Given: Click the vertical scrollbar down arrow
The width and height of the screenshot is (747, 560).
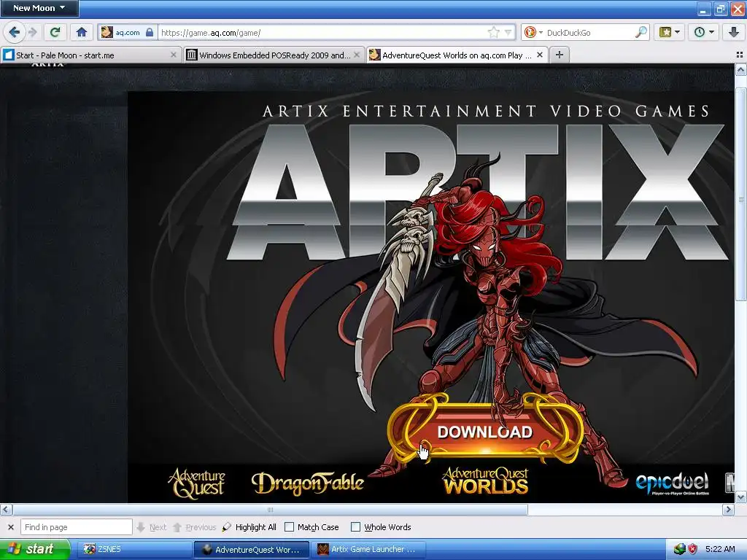Looking at the screenshot, I should point(740,497).
